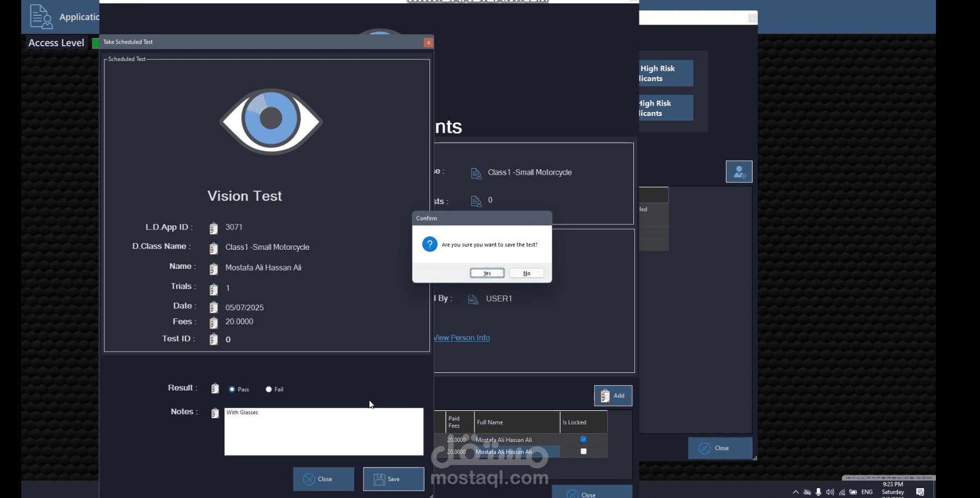Screen dimensions: 980x498
Task: Click the clipboard icon beside Trials
Action: tap(213, 289)
